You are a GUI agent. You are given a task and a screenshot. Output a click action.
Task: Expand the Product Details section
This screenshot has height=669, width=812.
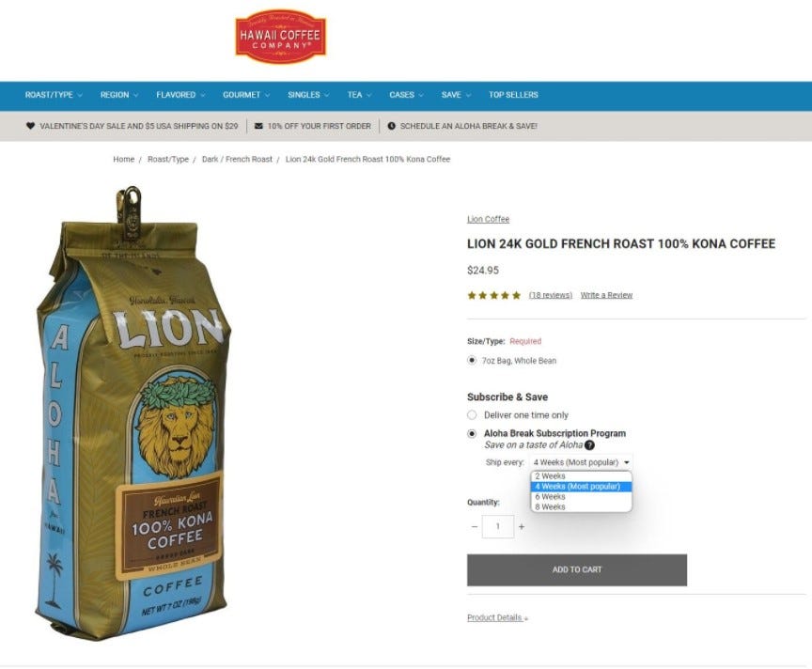(x=497, y=617)
